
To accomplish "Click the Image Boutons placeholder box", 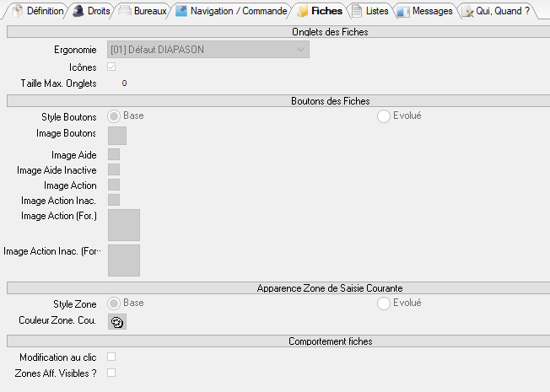I will click(117, 135).
